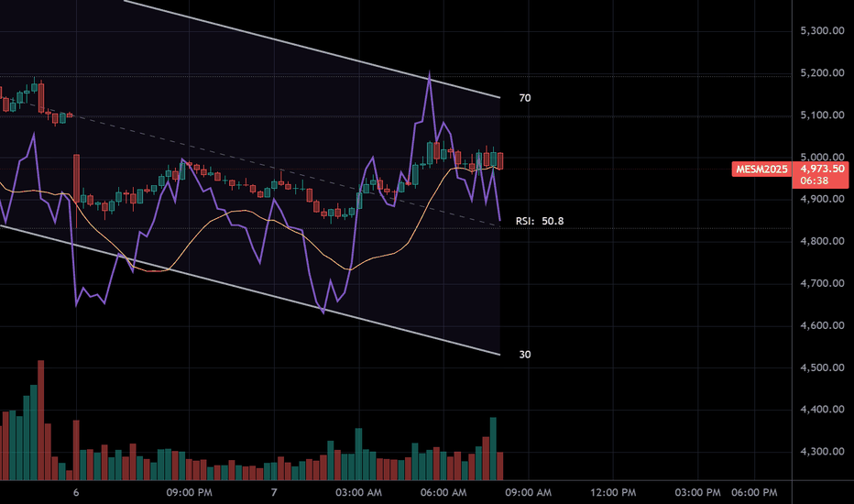Click the day 6 date label
Image resolution: width=854 pixels, height=504 pixels.
point(76,493)
